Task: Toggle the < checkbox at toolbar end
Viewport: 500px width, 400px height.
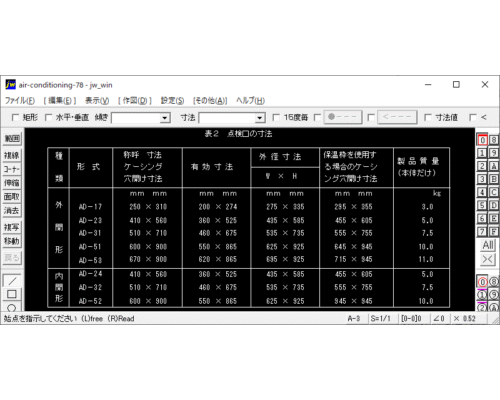Action: 473,117
